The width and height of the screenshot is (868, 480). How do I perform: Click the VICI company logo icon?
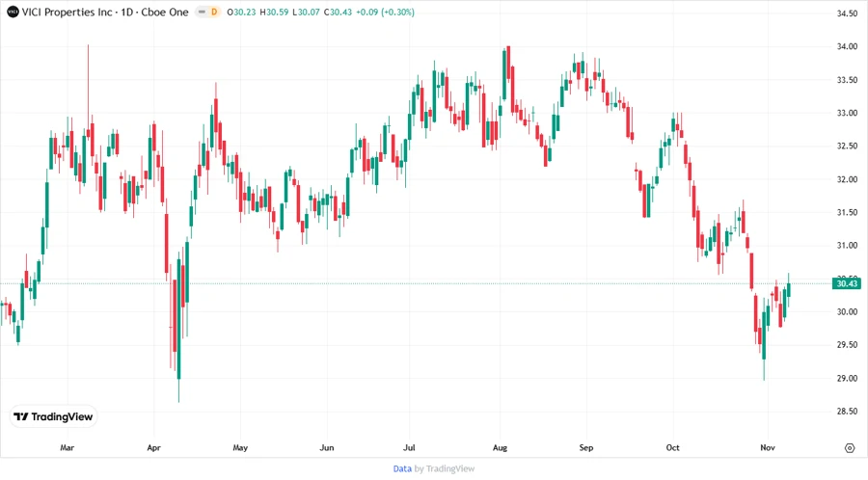pos(13,12)
